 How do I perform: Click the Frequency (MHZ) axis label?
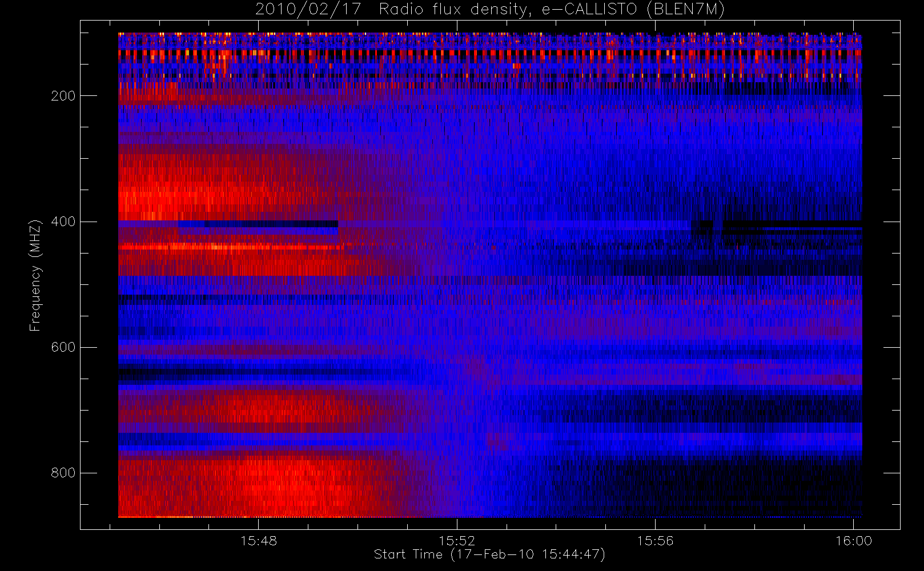click(x=35, y=275)
